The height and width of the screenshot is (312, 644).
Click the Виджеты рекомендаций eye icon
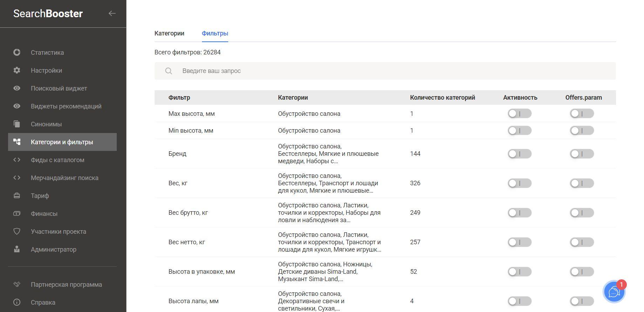[x=17, y=106]
